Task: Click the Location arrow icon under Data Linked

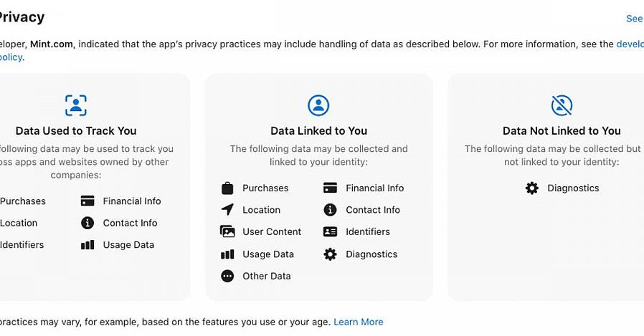Action: tap(227, 210)
